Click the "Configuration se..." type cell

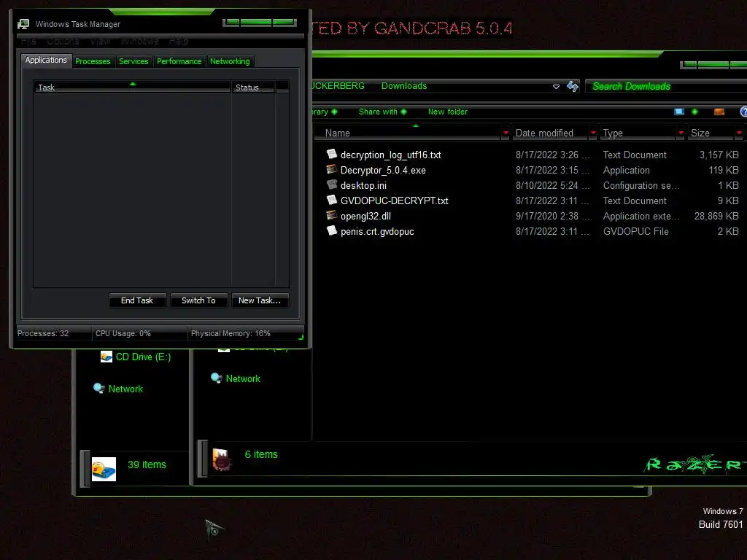[640, 186]
